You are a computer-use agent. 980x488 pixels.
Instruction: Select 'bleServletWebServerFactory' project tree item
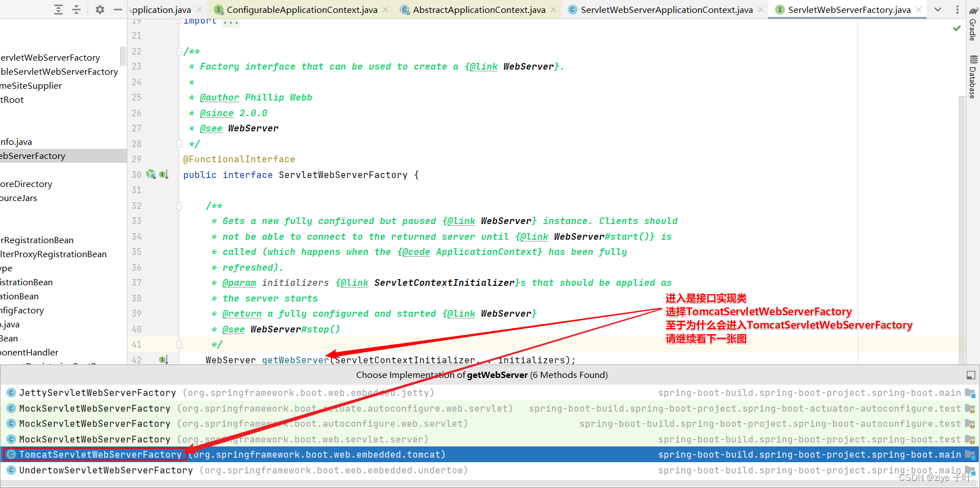[x=60, y=71]
